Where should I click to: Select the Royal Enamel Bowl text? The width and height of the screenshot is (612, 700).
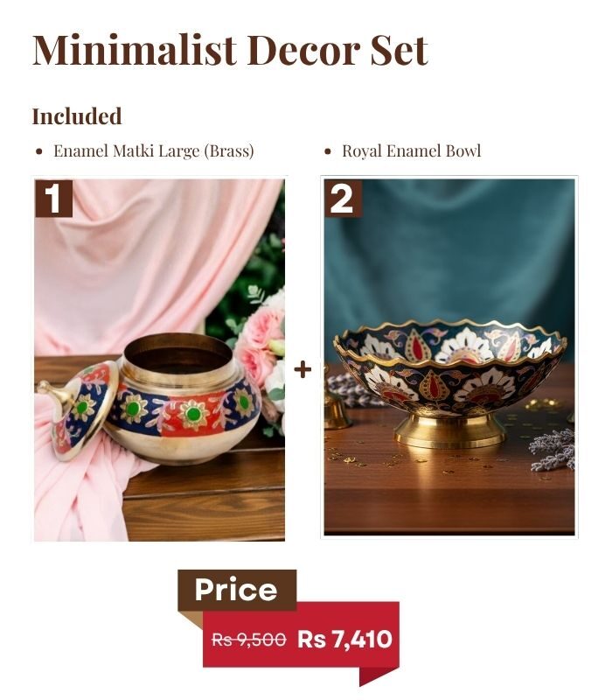pos(411,150)
